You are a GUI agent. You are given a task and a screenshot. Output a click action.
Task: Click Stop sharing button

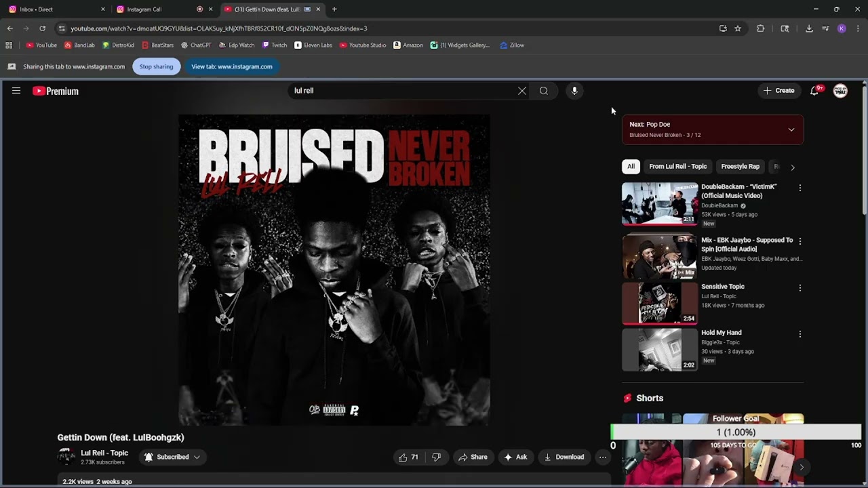tap(157, 66)
